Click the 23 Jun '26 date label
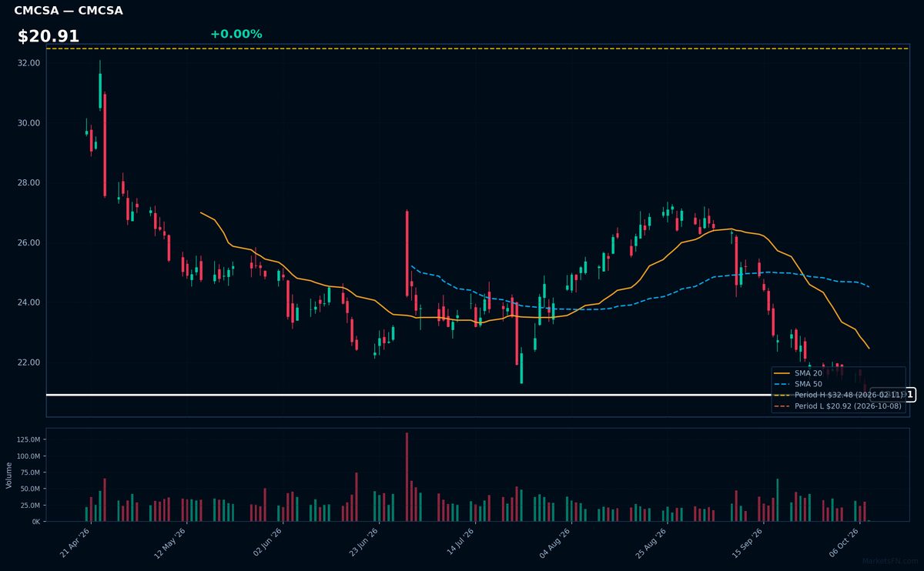Viewport: 924px width, 571px height. point(365,542)
